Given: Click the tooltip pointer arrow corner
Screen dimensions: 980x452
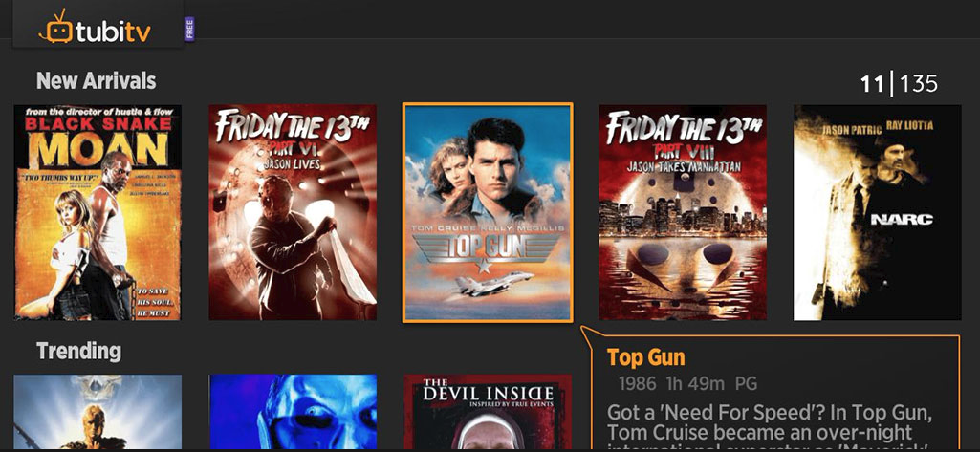Looking at the screenshot, I should tap(587, 334).
